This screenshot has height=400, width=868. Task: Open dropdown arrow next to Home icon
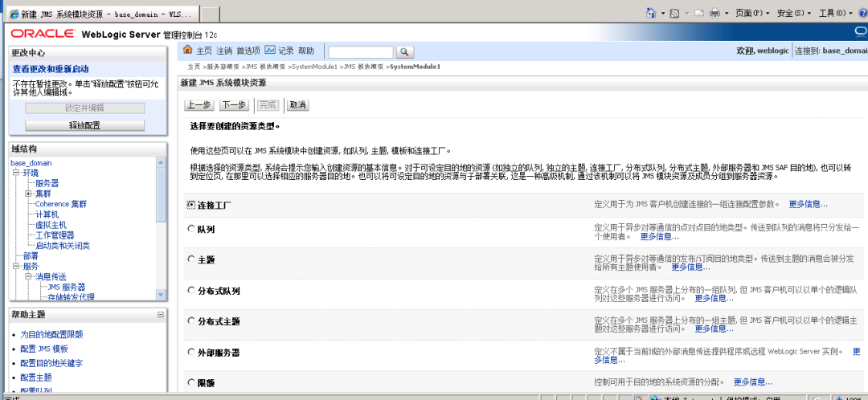(x=663, y=14)
